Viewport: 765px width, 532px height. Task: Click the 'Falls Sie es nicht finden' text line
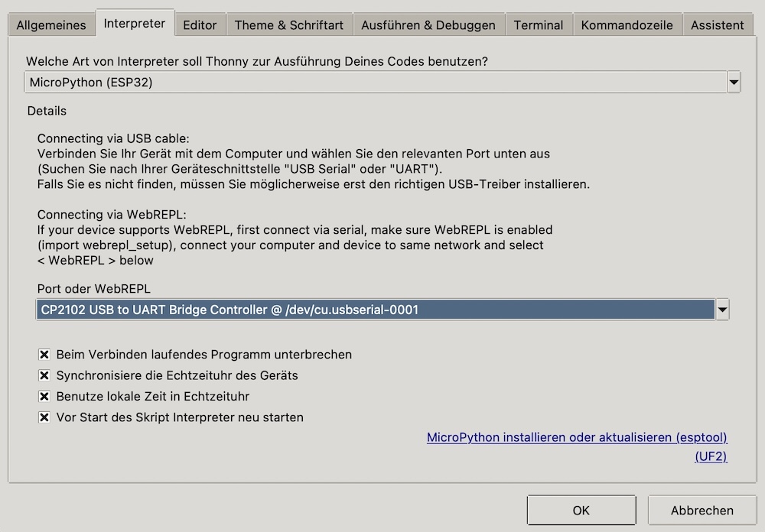(313, 184)
